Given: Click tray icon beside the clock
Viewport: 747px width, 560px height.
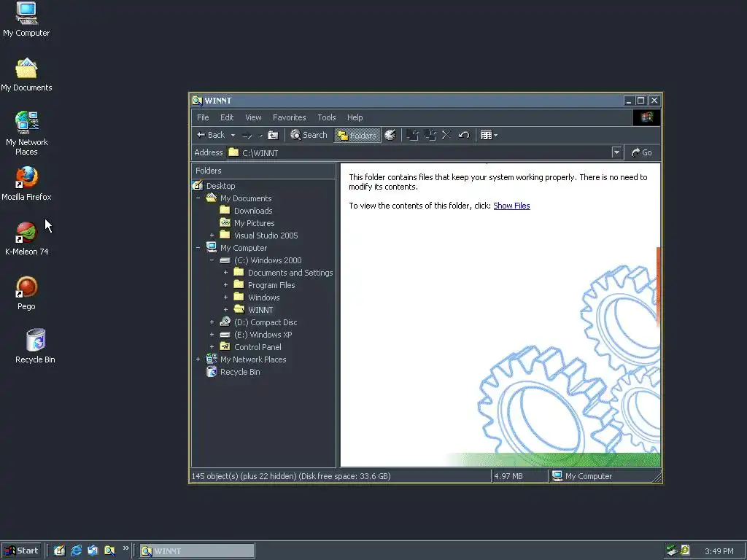Looking at the screenshot, I should (x=685, y=550).
